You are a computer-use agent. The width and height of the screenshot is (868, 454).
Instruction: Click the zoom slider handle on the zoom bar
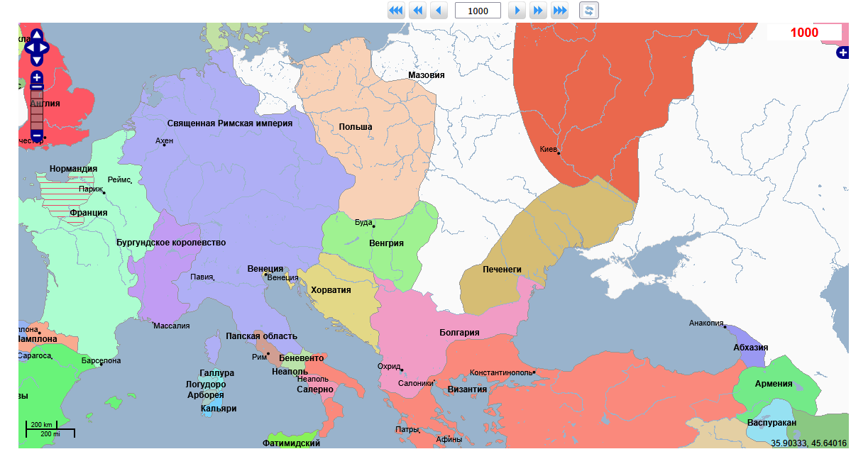point(37,87)
